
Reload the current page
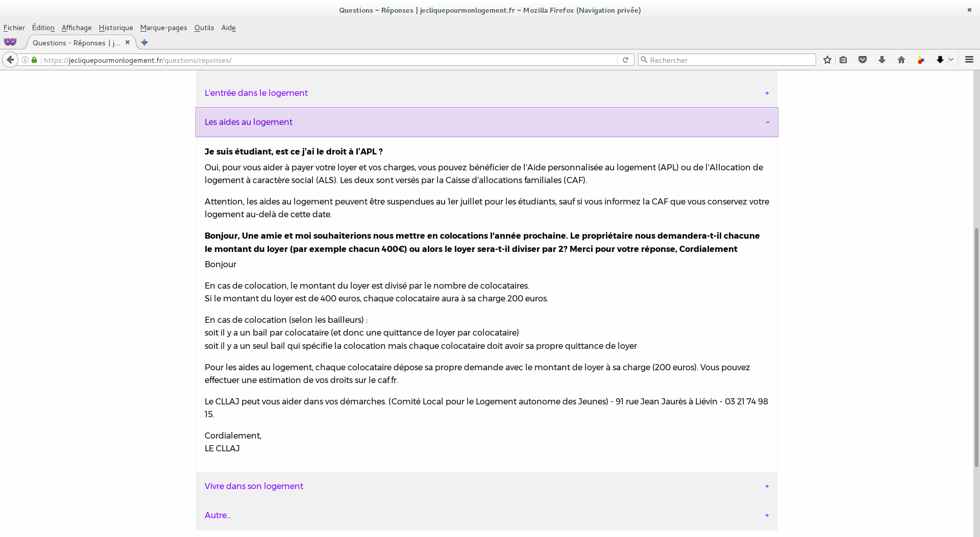pyautogui.click(x=625, y=60)
